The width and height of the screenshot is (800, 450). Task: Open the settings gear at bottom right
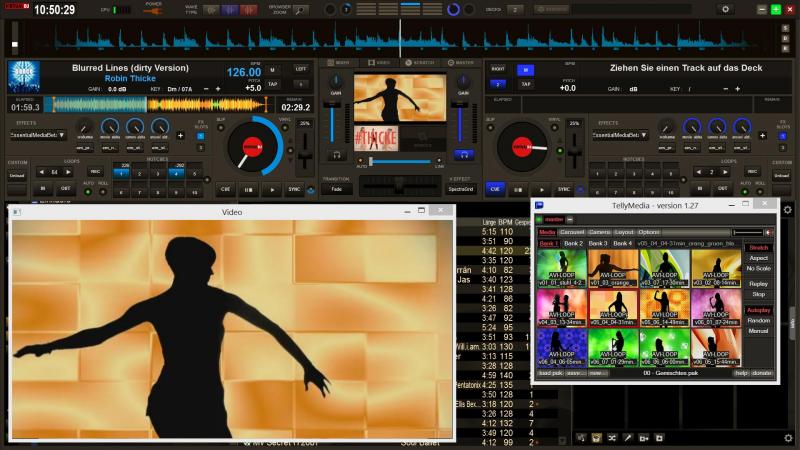pyautogui.click(x=787, y=438)
